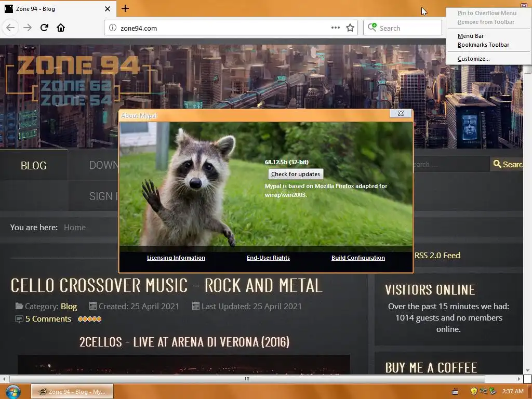Click the Check for updates button
This screenshot has height=399, width=532.
(296, 174)
